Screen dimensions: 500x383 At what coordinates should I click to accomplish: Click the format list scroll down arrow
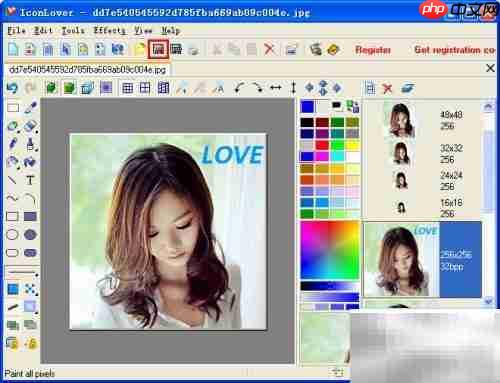pos(488,301)
